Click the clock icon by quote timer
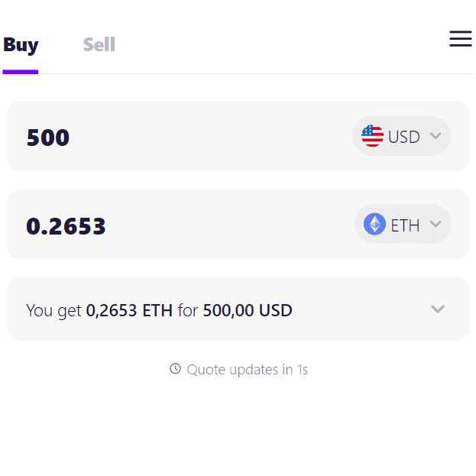Screen dimensions: 476x476 176,369
